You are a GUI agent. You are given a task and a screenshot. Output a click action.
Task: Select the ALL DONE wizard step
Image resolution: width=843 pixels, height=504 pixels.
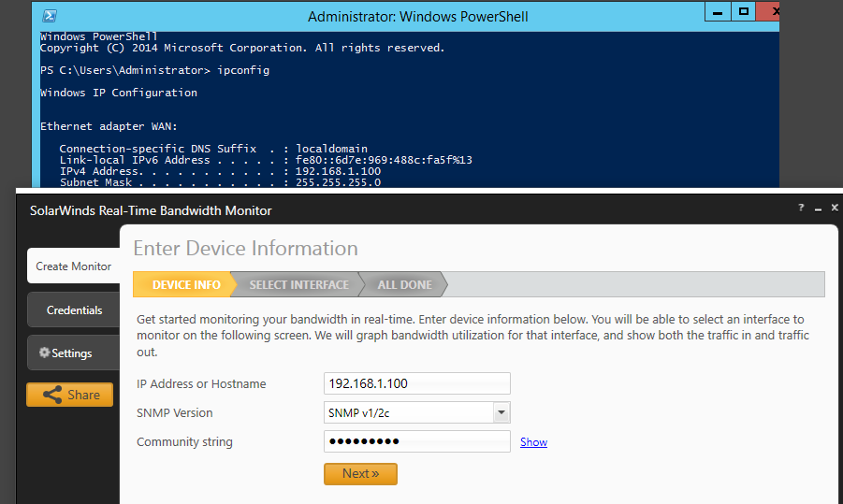[x=404, y=285]
